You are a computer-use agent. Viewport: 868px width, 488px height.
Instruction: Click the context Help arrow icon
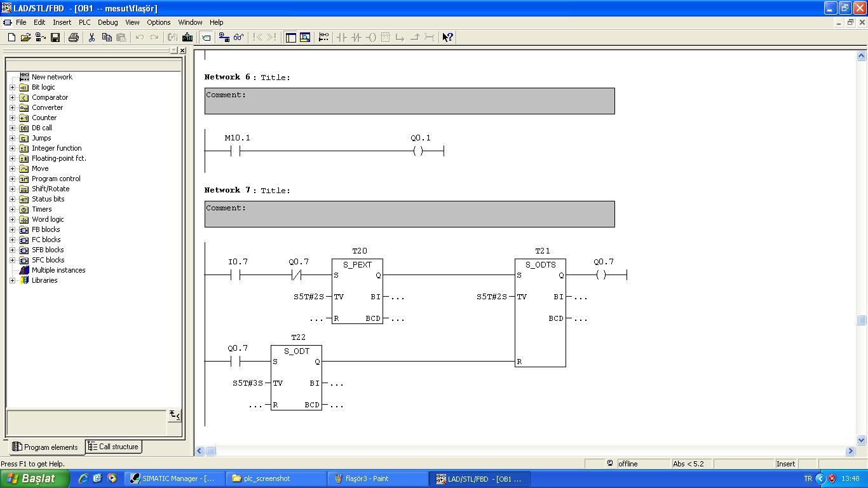(x=448, y=37)
